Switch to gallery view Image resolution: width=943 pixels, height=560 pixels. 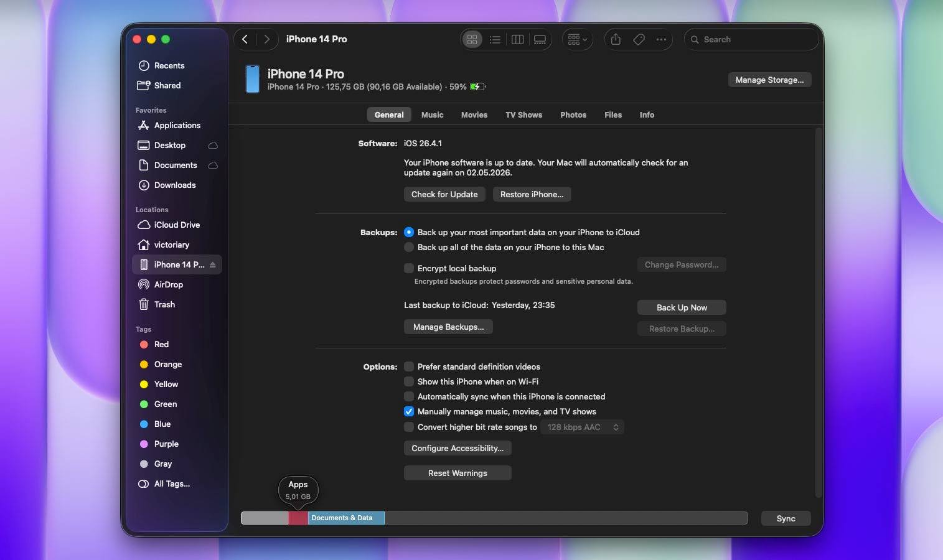[x=540, y=39]
